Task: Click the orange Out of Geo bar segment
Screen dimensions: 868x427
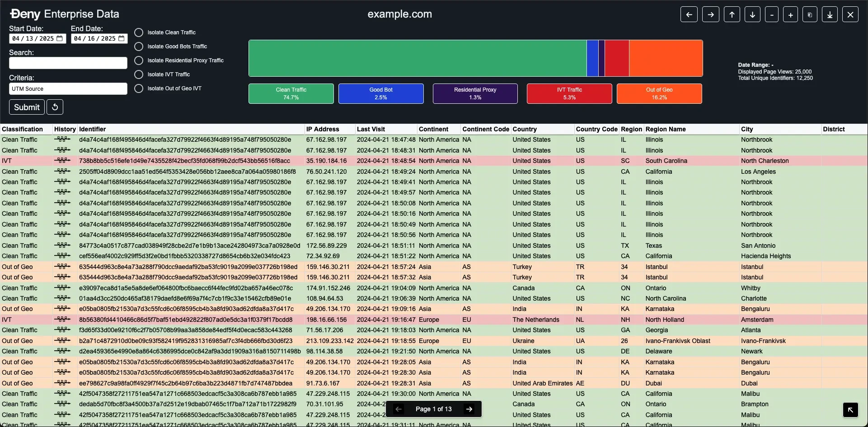Action: point(666,58)
